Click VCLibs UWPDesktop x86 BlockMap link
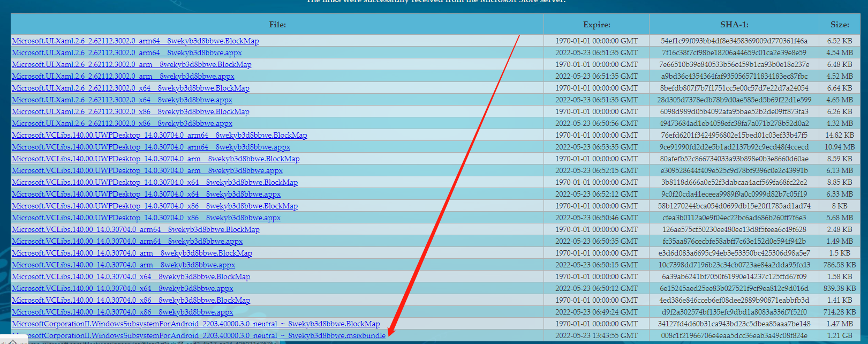This screenshot has height=344, width=868. coord(154,206)
